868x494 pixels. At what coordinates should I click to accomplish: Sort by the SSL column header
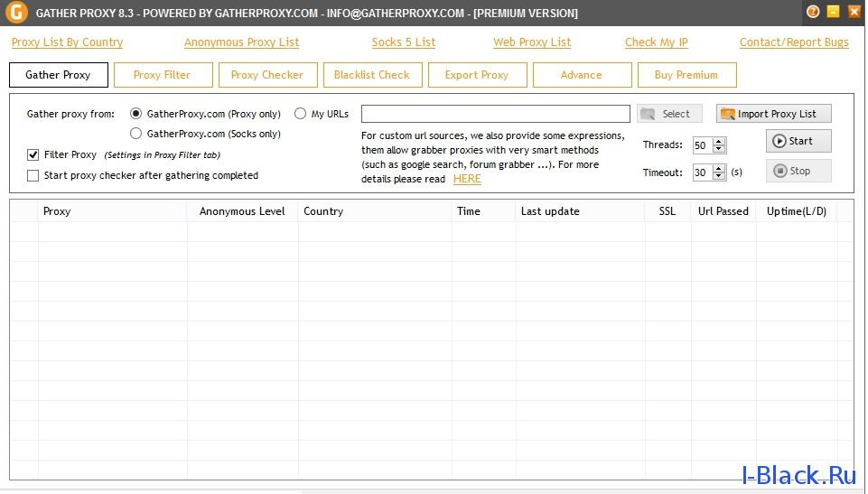pos(667,211)
